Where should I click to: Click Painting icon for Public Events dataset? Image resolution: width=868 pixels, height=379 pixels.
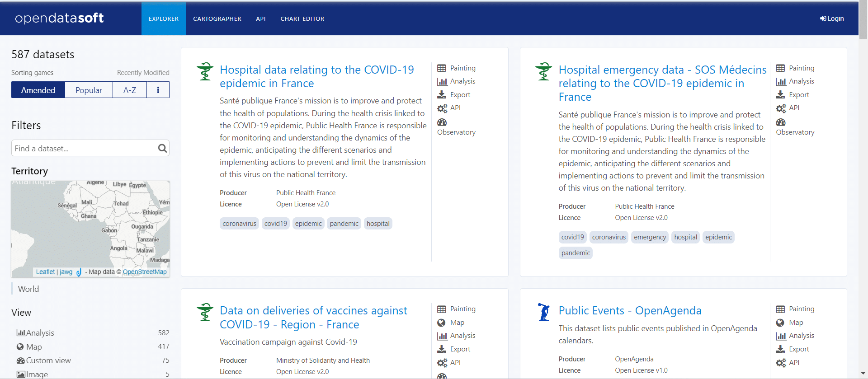click(781, 309)
